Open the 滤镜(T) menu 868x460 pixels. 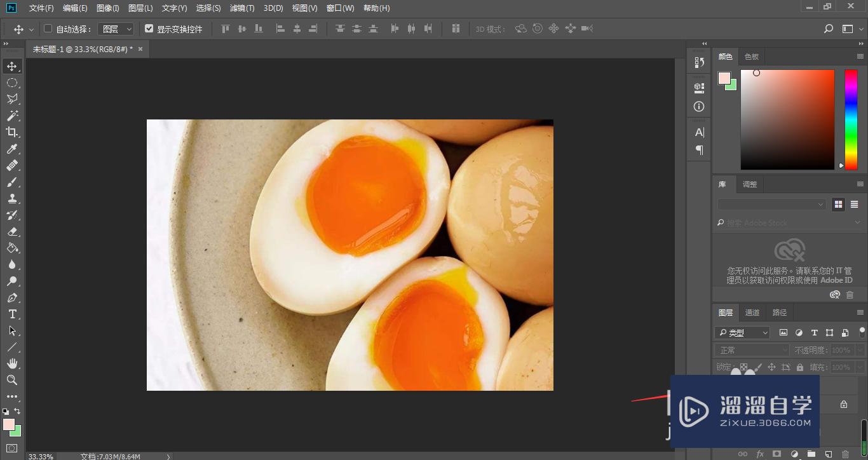pyautogui.click(x=241, y=8)
